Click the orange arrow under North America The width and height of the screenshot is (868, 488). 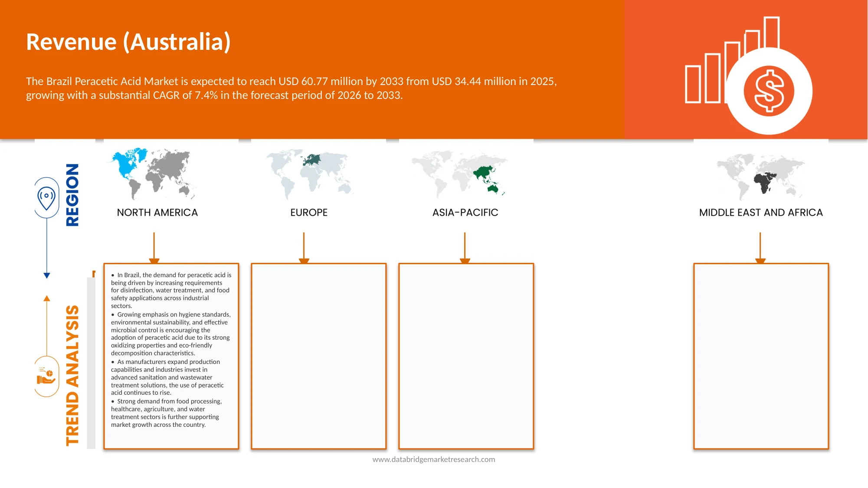pos(154,248)
